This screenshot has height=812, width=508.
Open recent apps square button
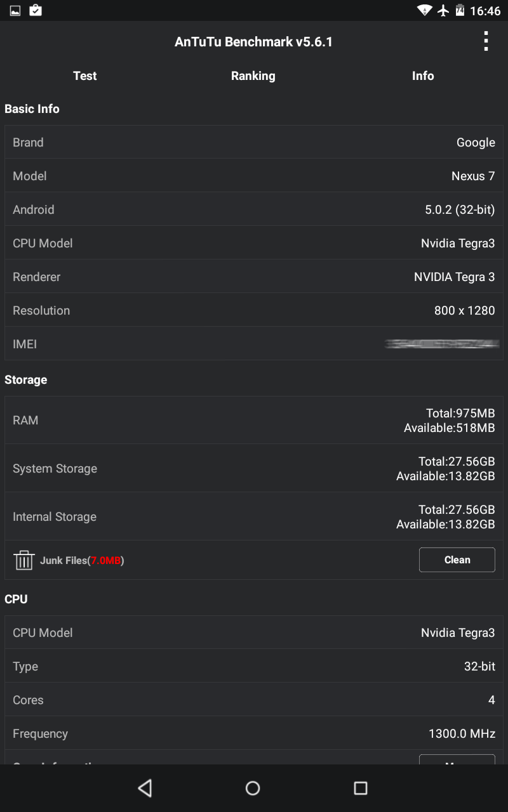(361, 788)
